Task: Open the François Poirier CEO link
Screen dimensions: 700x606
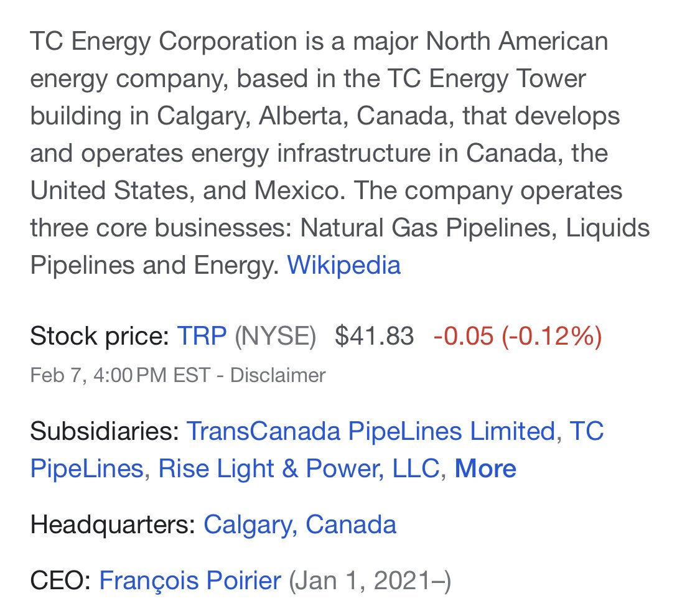Action: (x=190, y=580)
